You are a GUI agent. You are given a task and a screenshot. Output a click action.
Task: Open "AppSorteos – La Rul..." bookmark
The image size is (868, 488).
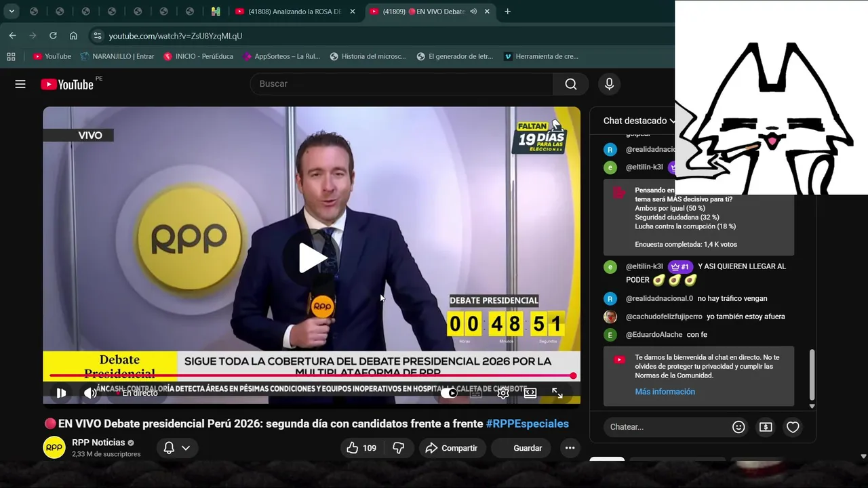point(281,56)
